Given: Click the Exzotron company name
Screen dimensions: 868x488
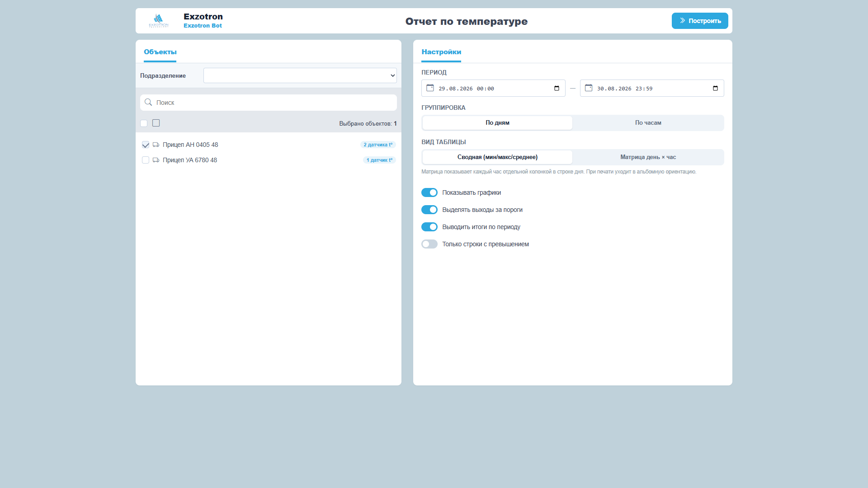Looking at the screenshot, I should point(203,17).
